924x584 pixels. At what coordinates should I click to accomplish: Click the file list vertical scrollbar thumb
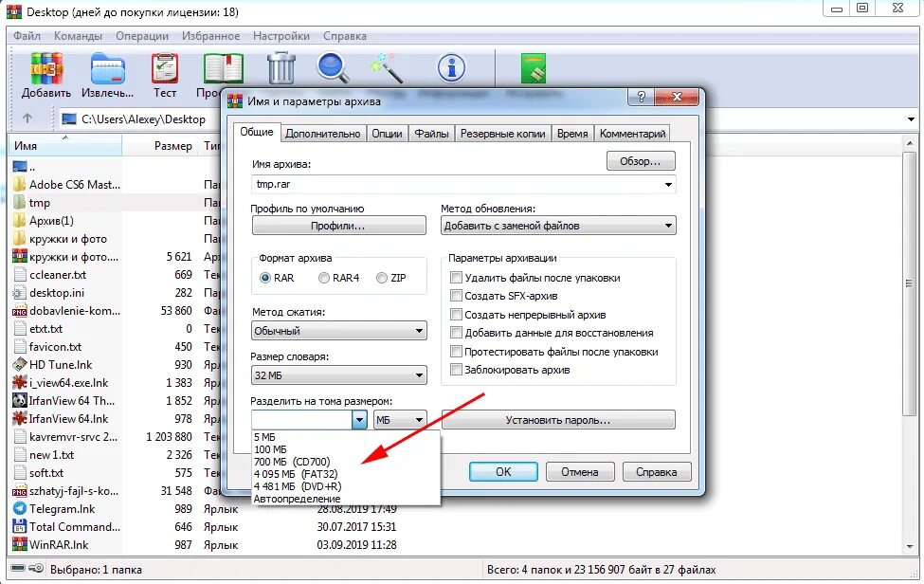coord(910,284)
